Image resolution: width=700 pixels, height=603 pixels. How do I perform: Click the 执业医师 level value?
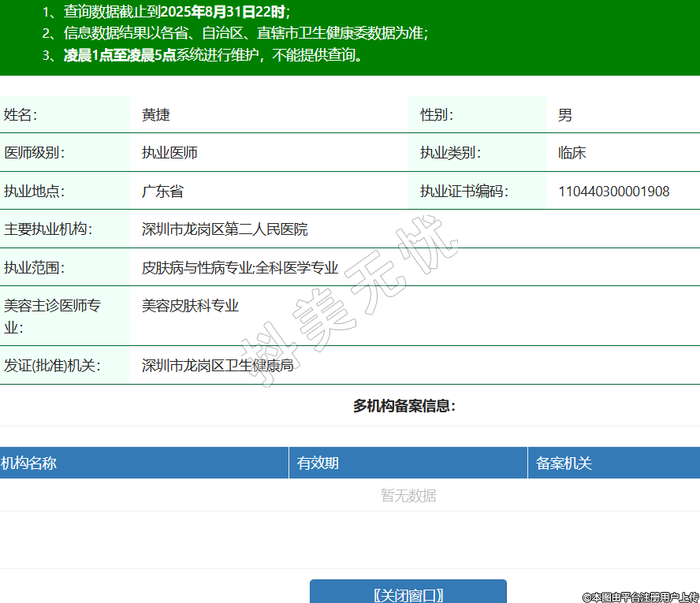(169, 153)
